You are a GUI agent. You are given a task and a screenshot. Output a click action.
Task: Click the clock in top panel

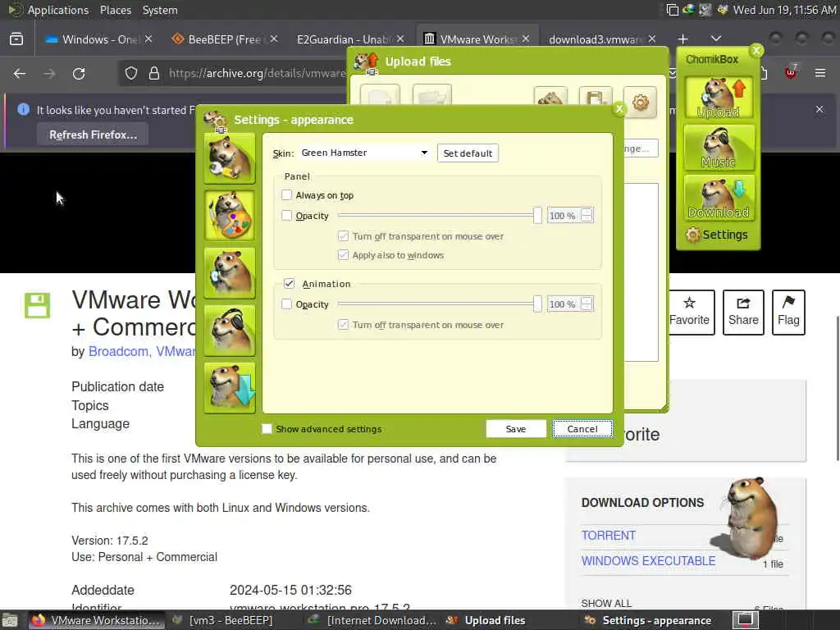[x=784, y=10]
